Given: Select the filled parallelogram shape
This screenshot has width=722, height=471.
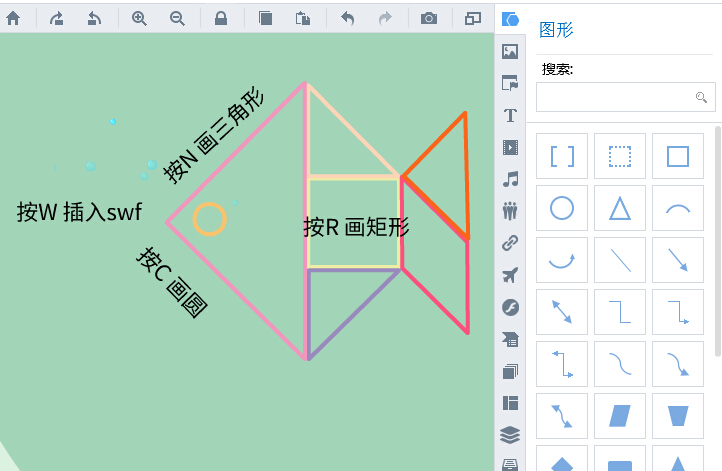Looking at the screenshot, I should tap(620, 416).
